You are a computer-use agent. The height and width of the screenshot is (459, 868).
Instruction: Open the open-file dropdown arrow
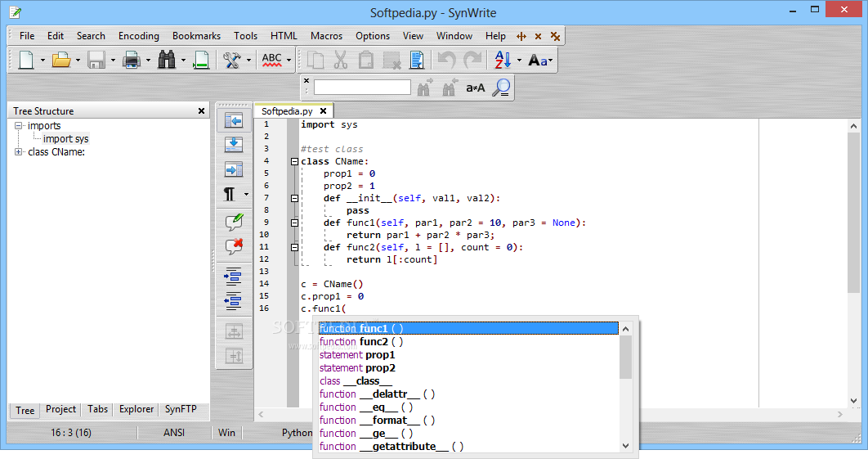coord(78,61)
